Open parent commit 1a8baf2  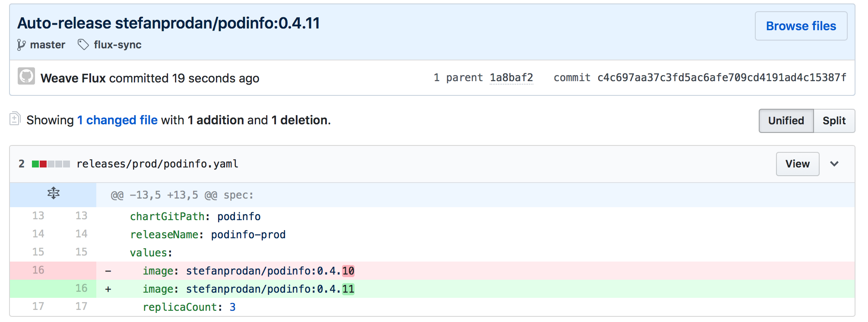pyautogui.click(x=511, y=78)
